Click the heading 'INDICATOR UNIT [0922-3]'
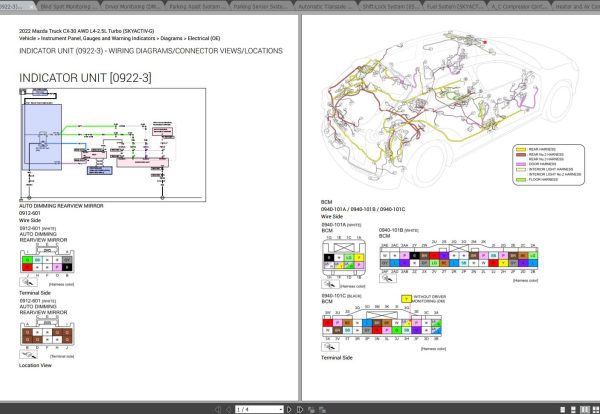Viewport: 600px width, 414px height. pos(85,78)
